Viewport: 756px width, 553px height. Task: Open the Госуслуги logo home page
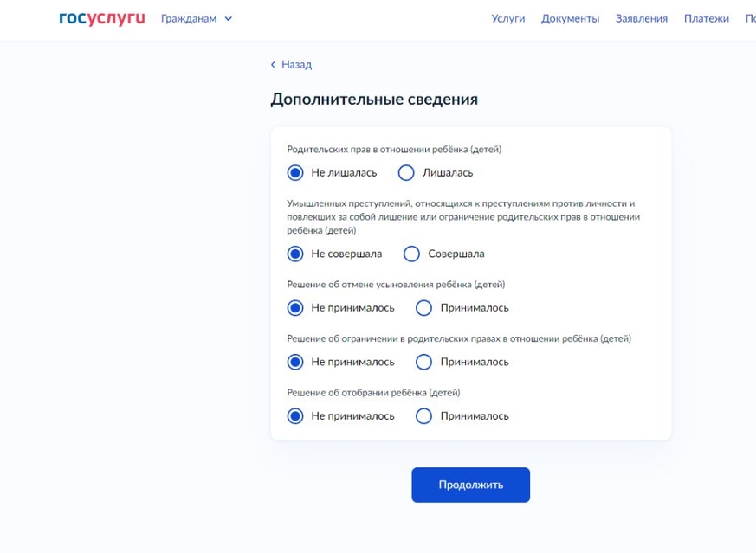tap(101, 18)
